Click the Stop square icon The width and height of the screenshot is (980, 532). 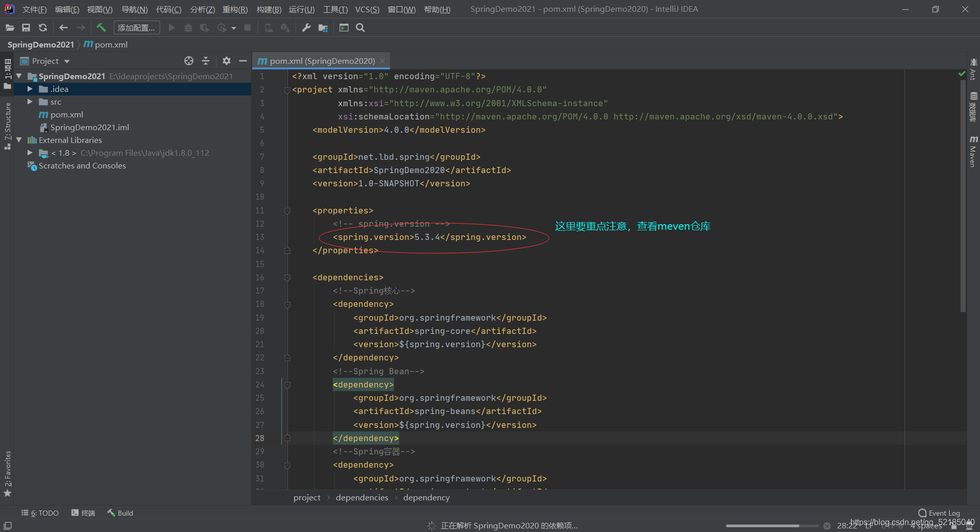pyautogui.click(x=248, y=28)
